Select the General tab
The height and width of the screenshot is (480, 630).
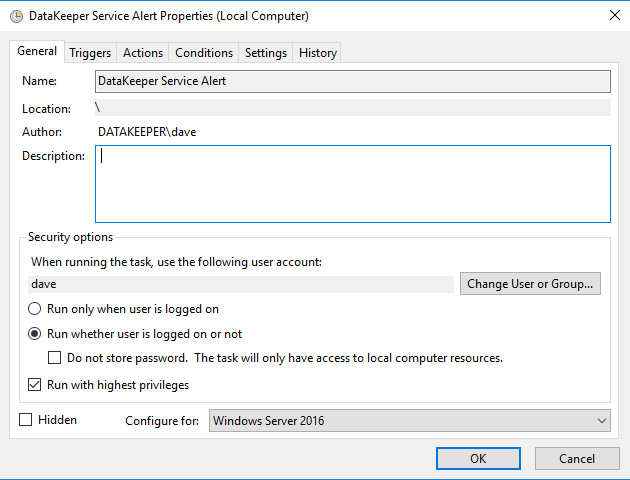point(37,52)
